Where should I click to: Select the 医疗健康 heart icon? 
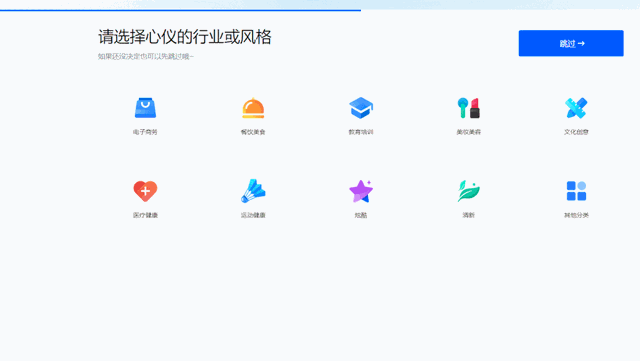point(145,191)
